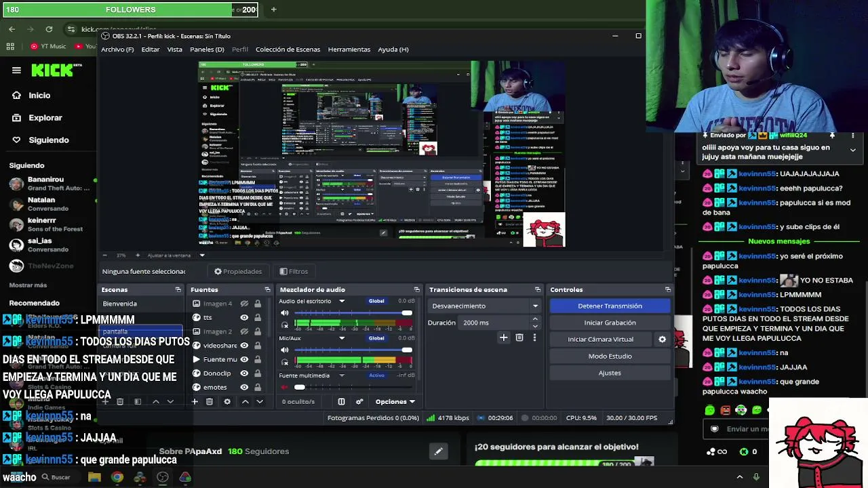Open transition properties three-dot menu
This screenshot has width=868, height=488.
point(534,338)
